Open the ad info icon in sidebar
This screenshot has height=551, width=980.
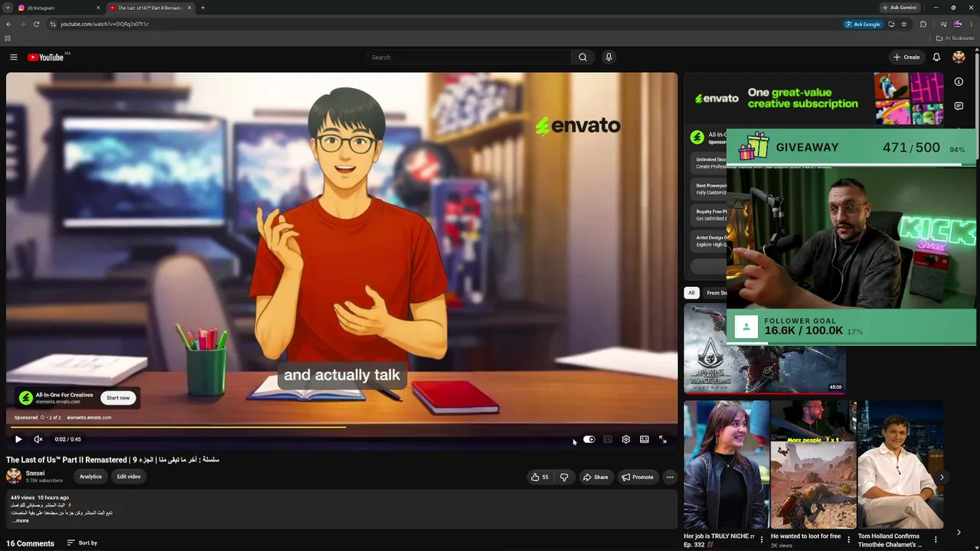click(959, 82)
